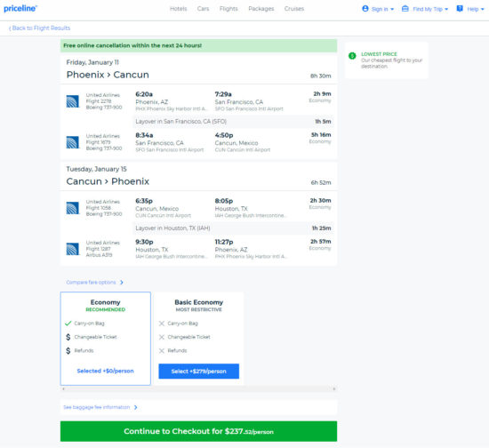Click the free online cancellation banner
Image resolution: width=489 pixels, height=448 pixels.
pyautogui.click(x=198, y=45)
